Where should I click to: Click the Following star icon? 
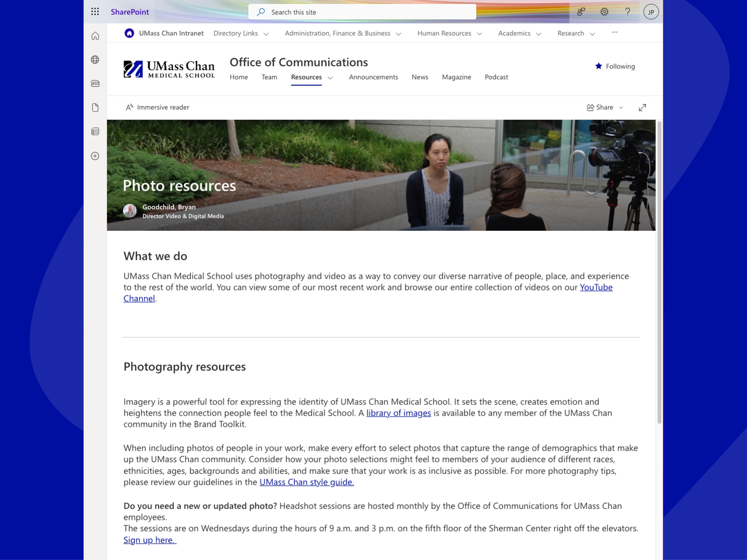point(599,66)
